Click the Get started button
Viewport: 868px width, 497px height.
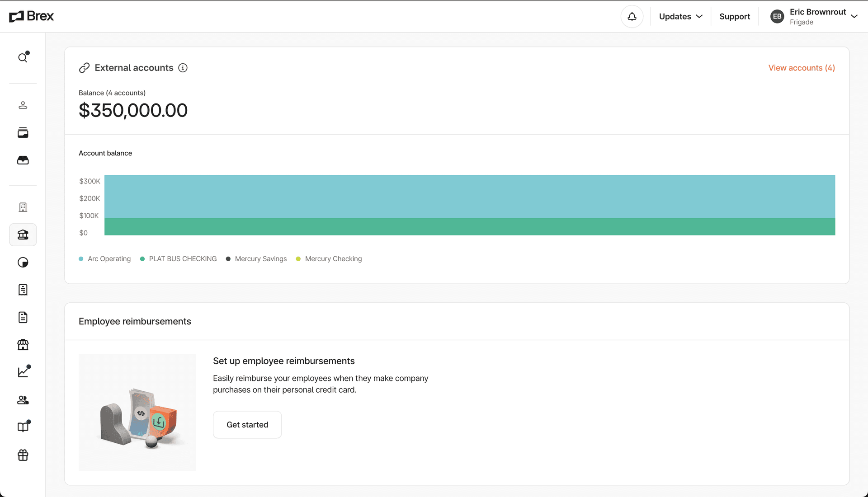247,425
